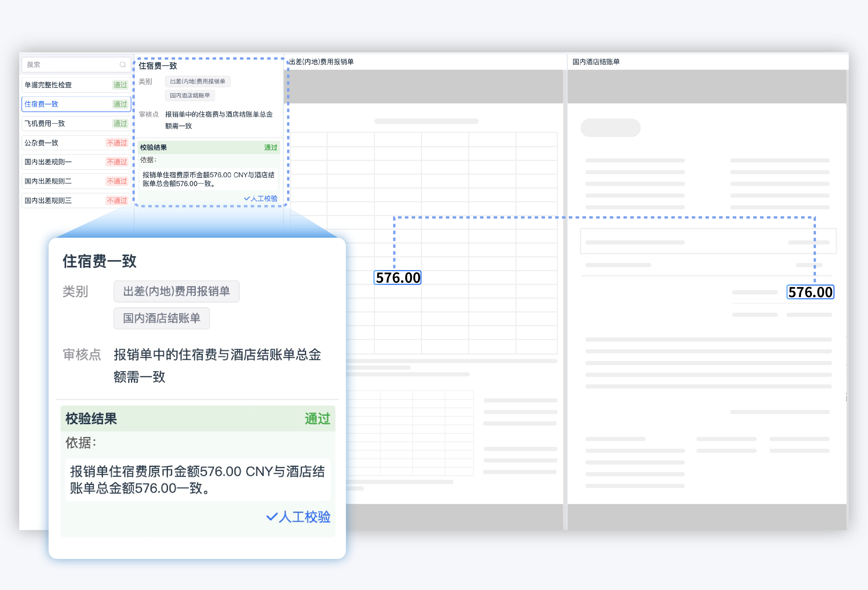Select 国内出差规则二 item

[48, 181]
